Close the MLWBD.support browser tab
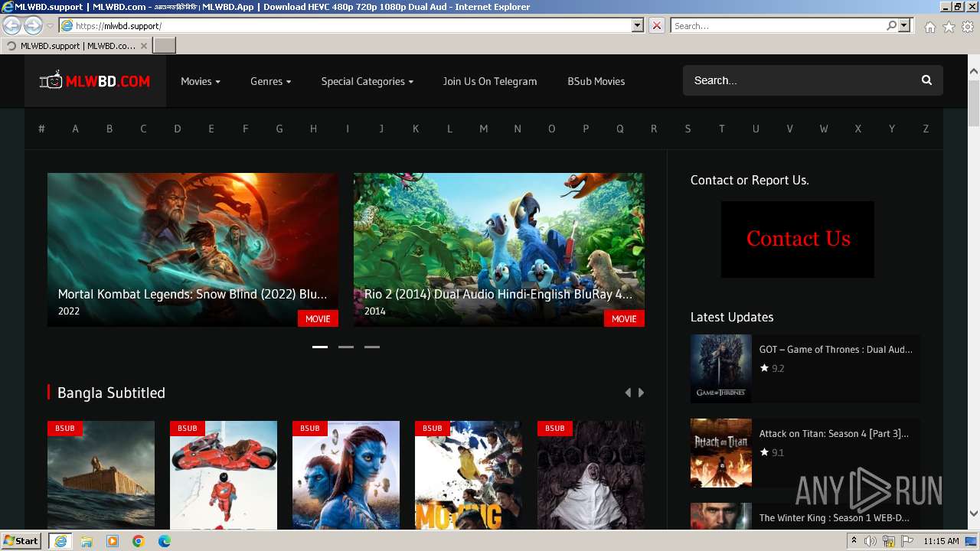 pyautogui.click(x=143, y=46)
